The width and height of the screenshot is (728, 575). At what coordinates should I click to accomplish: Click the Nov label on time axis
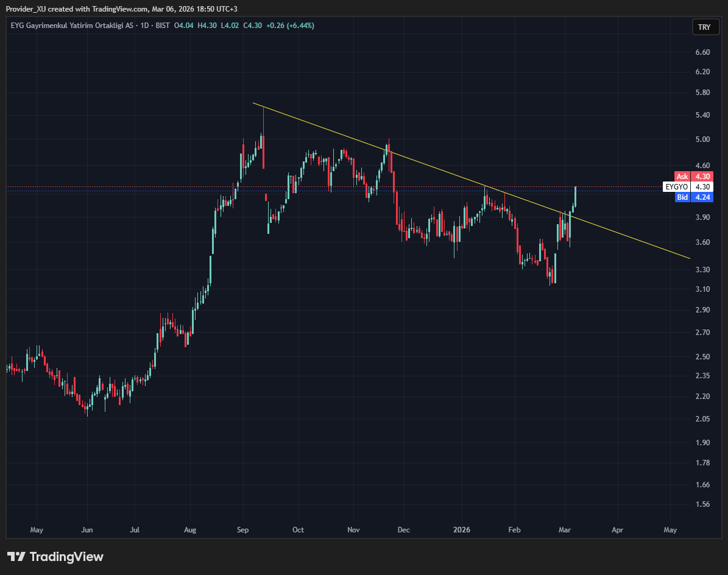(353, 529)
